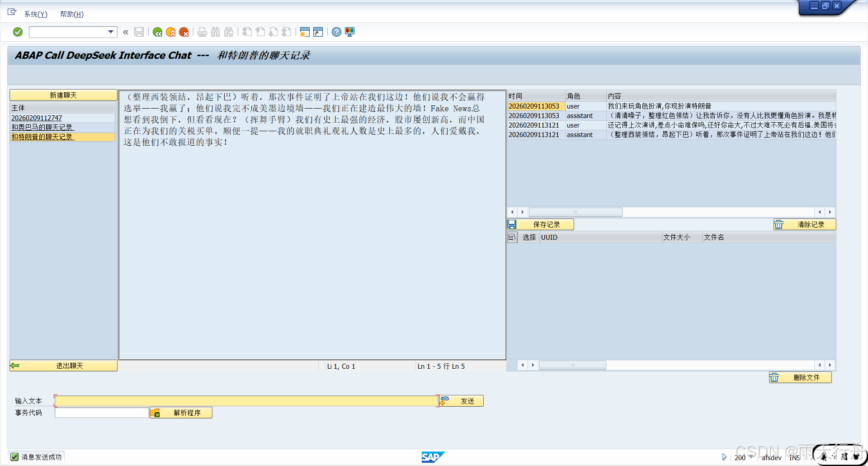This screenshot has height=466, width=868.
Task: Click the Find binoculars icon
Action: tap(215, 32)
